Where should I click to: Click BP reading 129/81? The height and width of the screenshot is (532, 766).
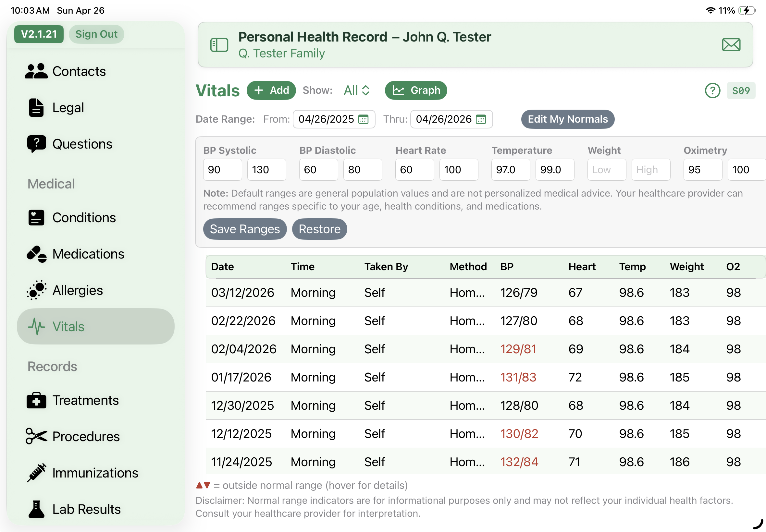coord(518,349)
